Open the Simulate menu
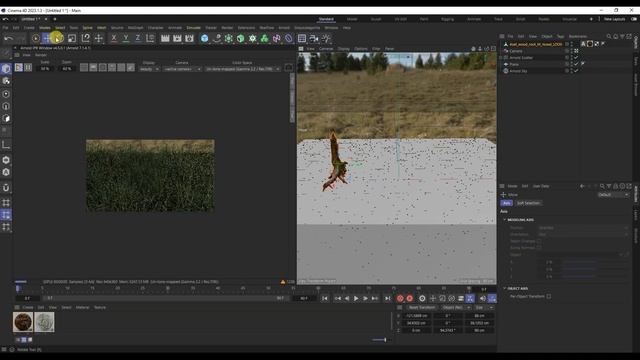This screenshot has height=360, width=640. 193,28
